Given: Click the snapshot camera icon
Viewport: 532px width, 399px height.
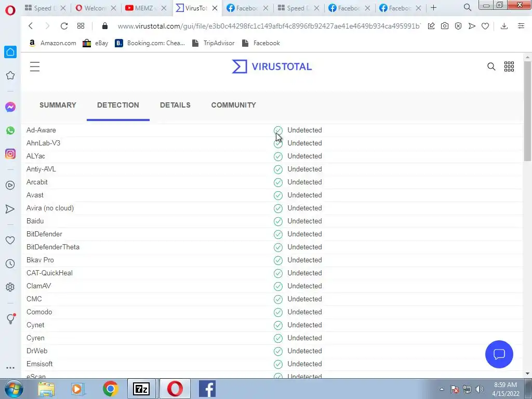Looking at the screenshot, I should pyautogui.click(x=445, y=26).
